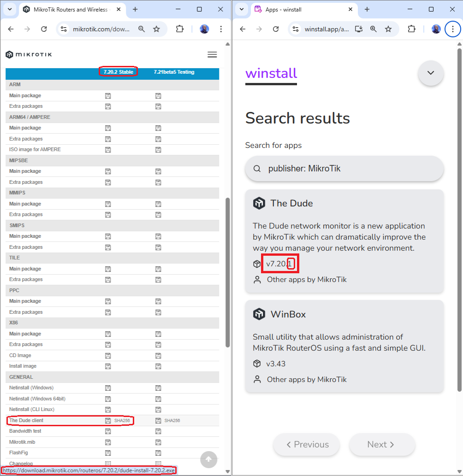
Task: Zoom icon in winstall address bar
Action: (374, 29)
